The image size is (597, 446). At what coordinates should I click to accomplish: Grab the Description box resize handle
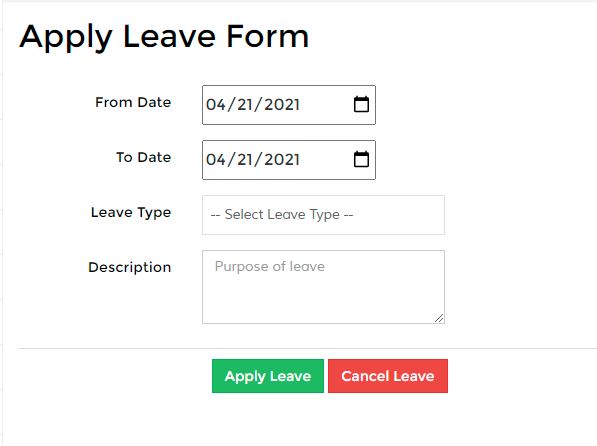coord(439,318)
